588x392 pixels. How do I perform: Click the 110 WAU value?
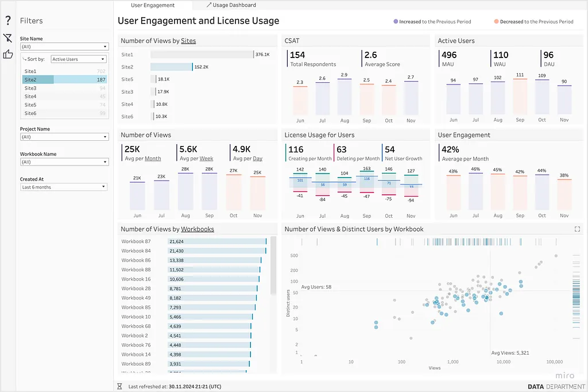point(501,55)
